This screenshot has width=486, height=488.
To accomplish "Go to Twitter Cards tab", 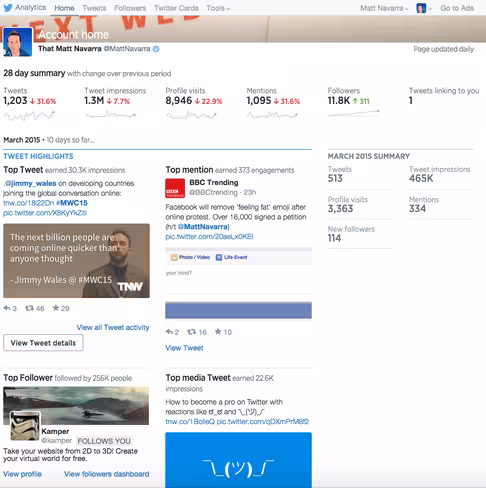I will [176, 8].
